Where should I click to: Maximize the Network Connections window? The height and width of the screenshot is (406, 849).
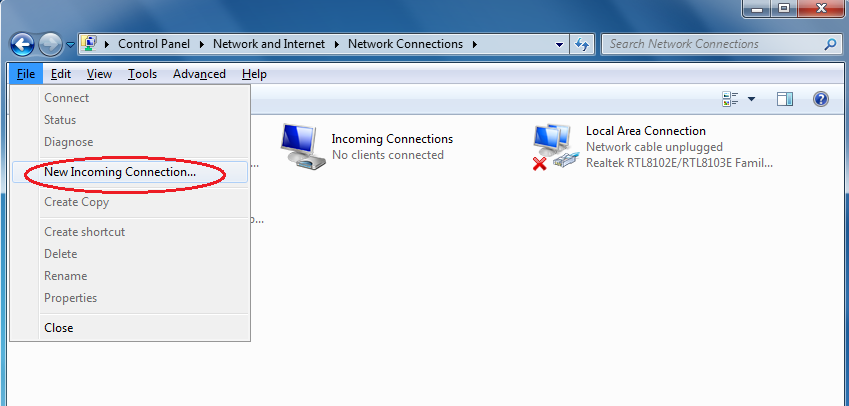coord(783,8)
